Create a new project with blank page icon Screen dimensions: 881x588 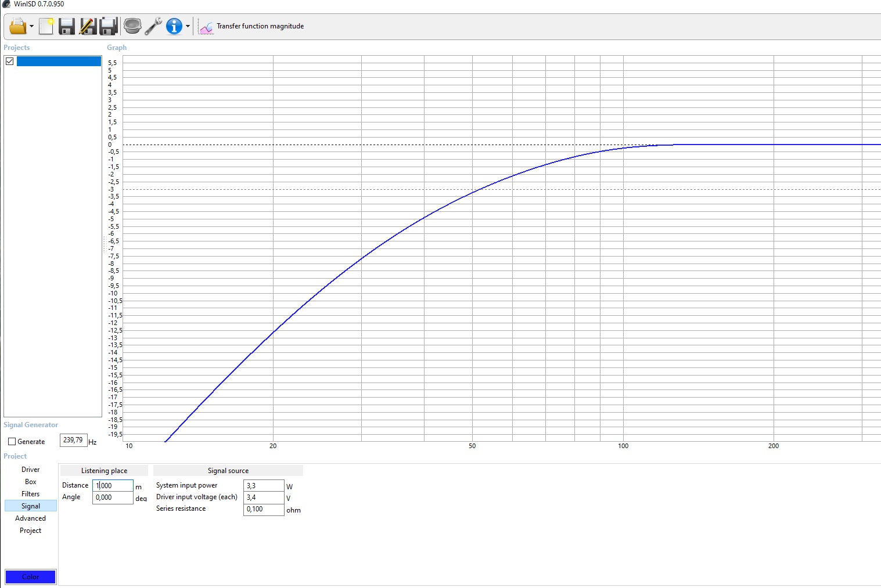pyautogui.click(x=46, y=26)
